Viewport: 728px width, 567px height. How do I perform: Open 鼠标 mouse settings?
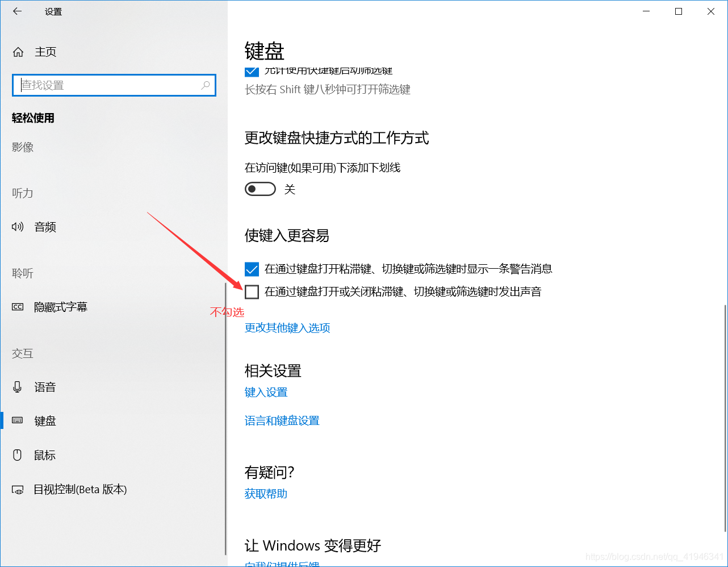coord(34,455)
